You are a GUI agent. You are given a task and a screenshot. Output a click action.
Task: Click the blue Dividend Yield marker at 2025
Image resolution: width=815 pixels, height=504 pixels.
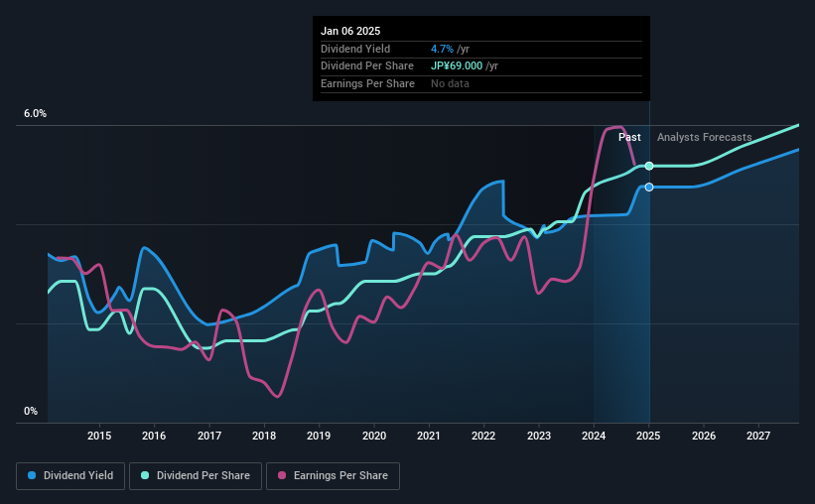[x=649, y=188]
